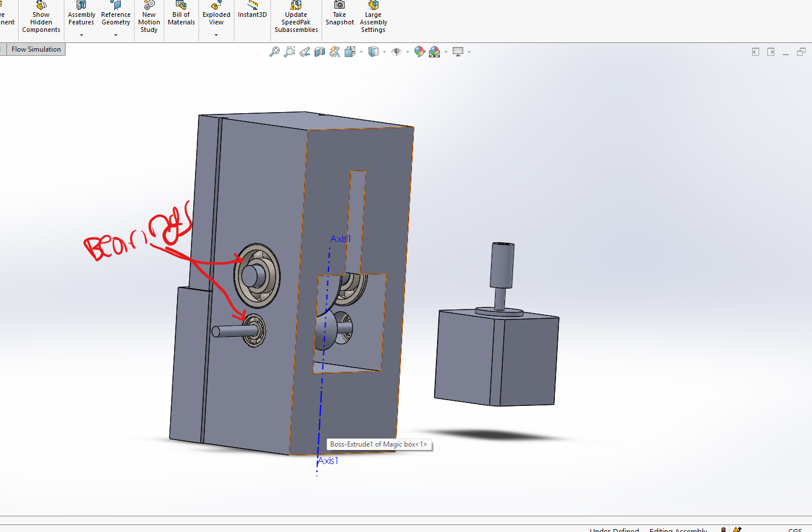Screen dimensions: 812x532
Task: Expand the Exploded View dropdown arrow
Action: [x=216, y=35]
